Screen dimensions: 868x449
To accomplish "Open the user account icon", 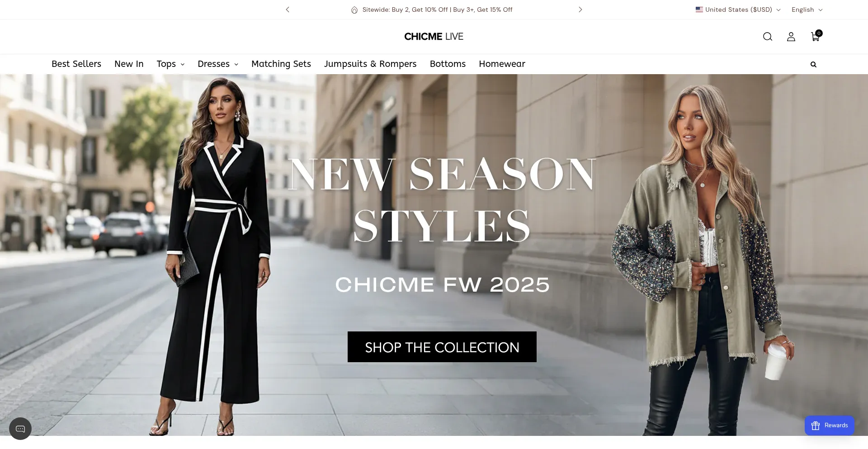I will pos(791,37).
